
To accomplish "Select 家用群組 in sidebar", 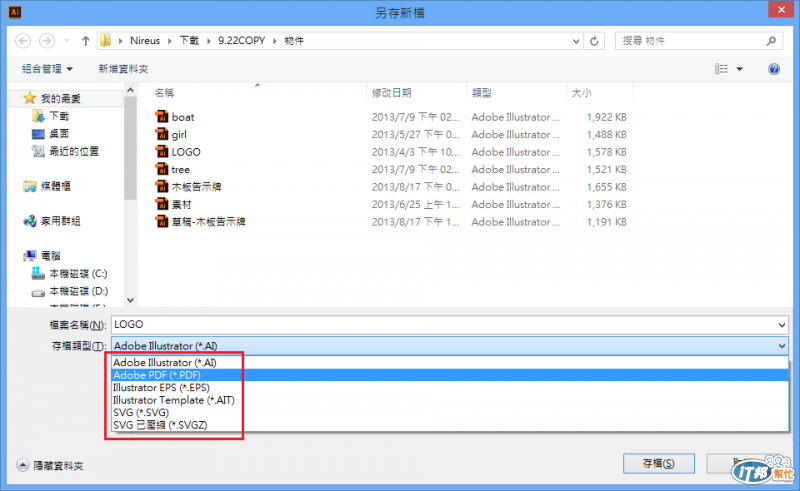I will click(x=61, y=221).
